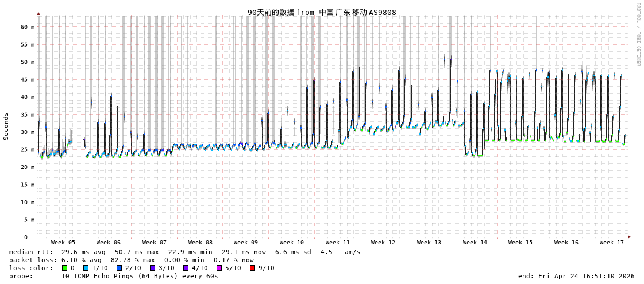Image resolution: width=644 pixels, height=284 pixels.
Task: Click the Week 12 x-axis label
Action: pyautogui.click(x=383, y=243)
